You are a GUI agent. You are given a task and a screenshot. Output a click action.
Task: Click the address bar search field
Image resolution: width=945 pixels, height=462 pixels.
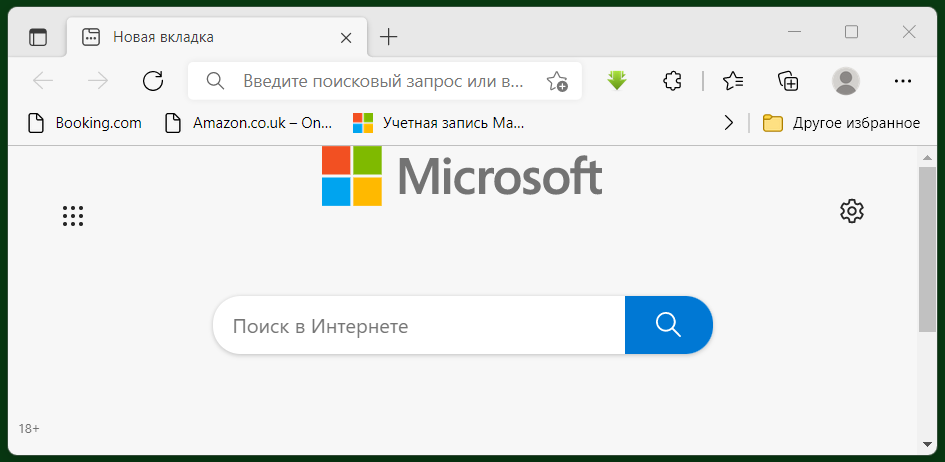pyautogui.click(x=385, y=81)
